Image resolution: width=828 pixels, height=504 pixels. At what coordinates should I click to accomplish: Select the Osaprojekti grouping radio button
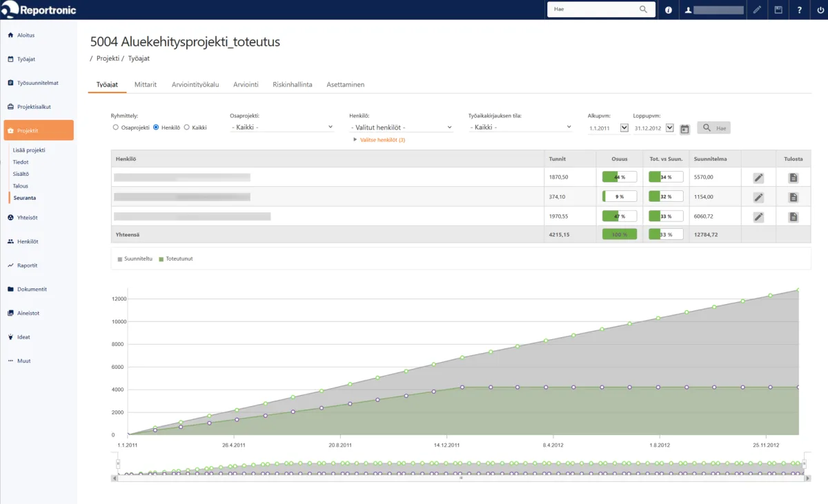(x=115, y=128)
